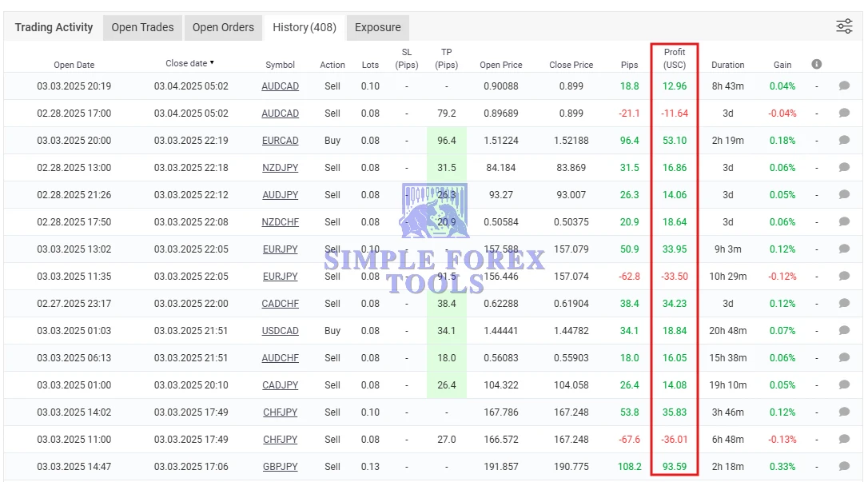
Task: Open the comment bubble on the NZDJPY row
Action: pos(844,168)
